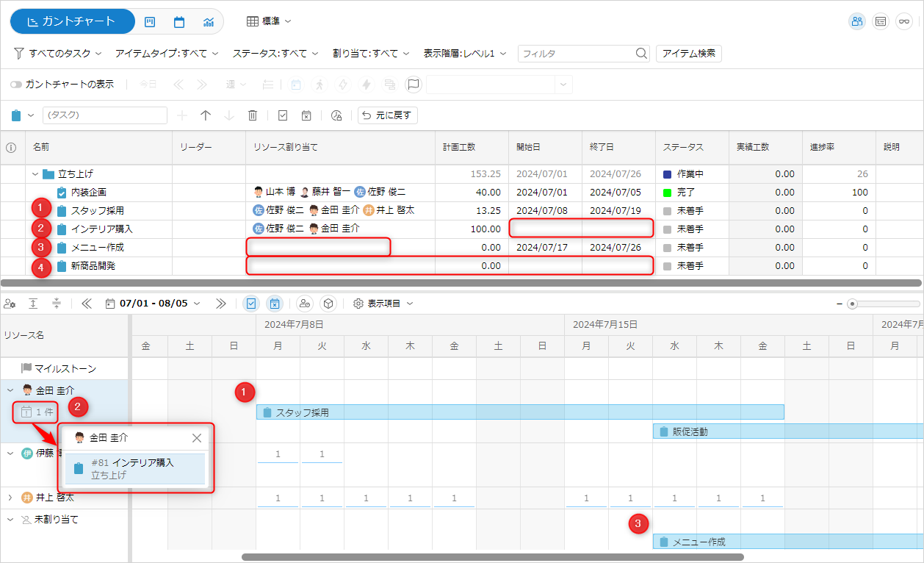The height and width of the screenshot is (563, 924).
Task: Toggle the blue calendar-x display button
Action: pyautogui.click(x=273, y=304)
